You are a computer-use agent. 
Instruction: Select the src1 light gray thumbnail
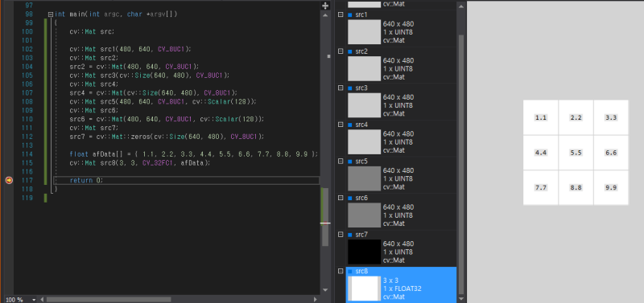click(365, 32)
